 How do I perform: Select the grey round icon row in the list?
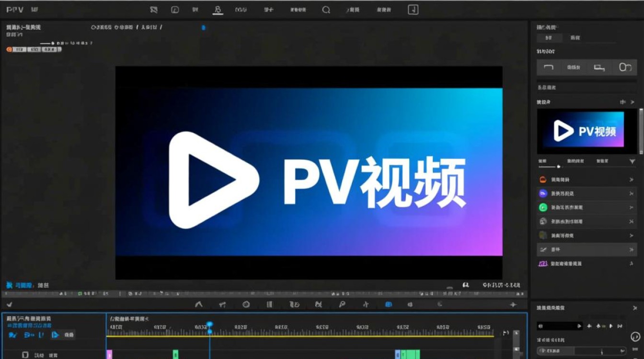(x=587, y=222)
